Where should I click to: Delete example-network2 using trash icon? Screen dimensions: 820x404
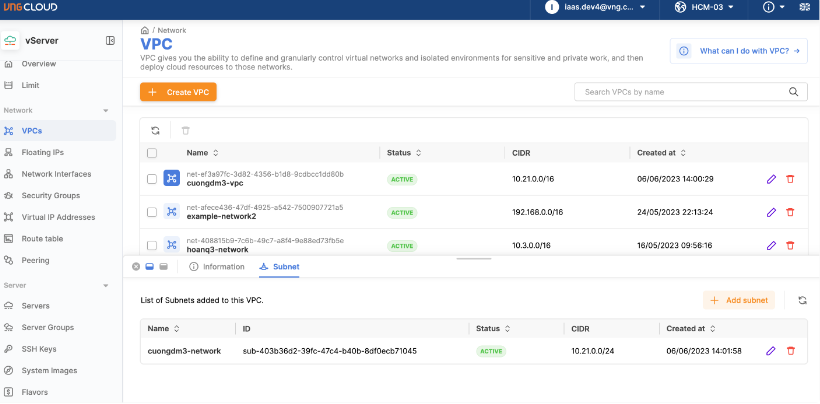[790, 212]
